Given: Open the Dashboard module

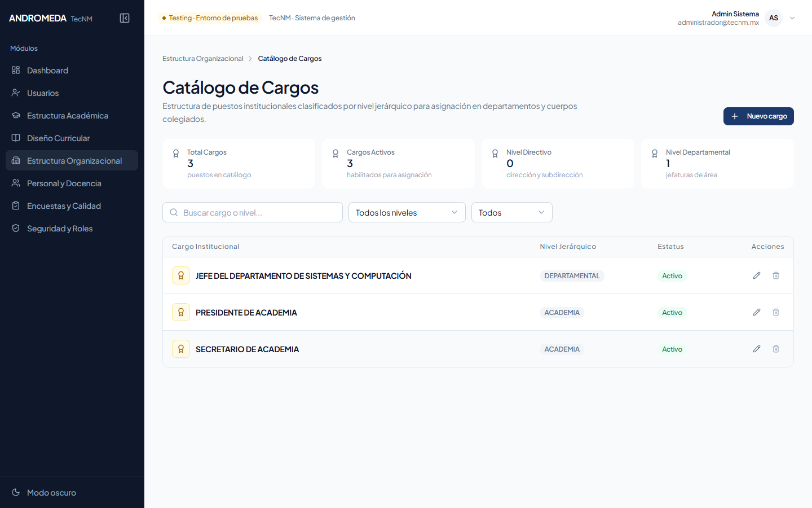Looking at the screenshot, I should [x=72, y=71].
